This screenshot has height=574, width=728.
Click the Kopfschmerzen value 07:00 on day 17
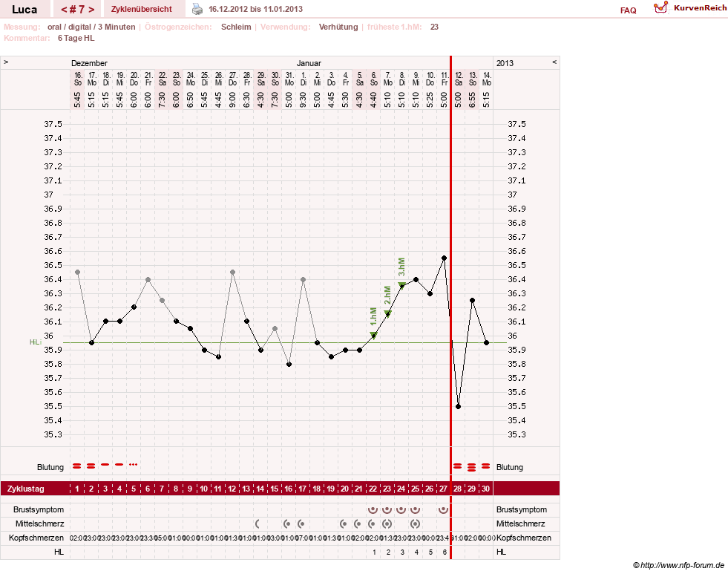tap(303, 538)
